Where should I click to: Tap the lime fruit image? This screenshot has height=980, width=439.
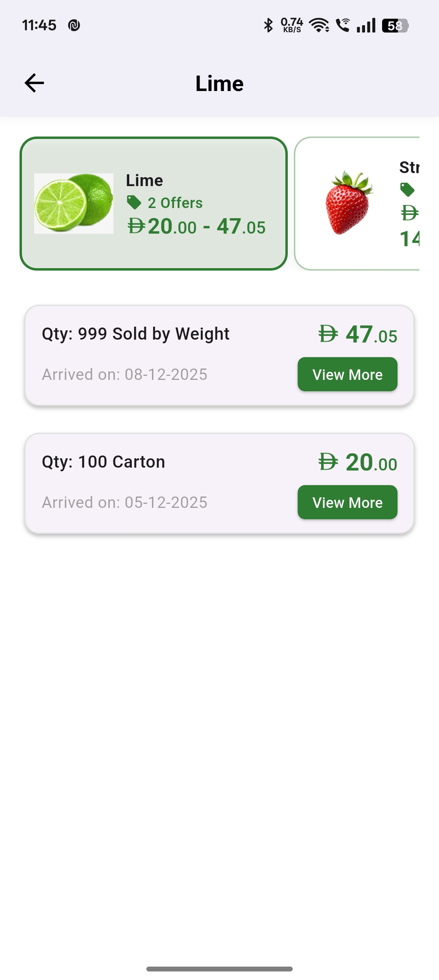pyautogui.click(x=74, y=204)
